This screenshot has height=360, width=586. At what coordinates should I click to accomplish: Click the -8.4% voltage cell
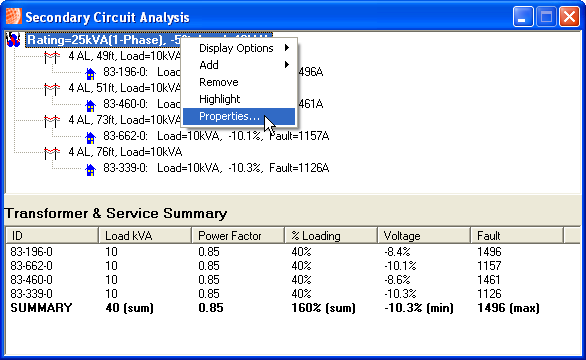pyautogui.click(x=397, y=252)
